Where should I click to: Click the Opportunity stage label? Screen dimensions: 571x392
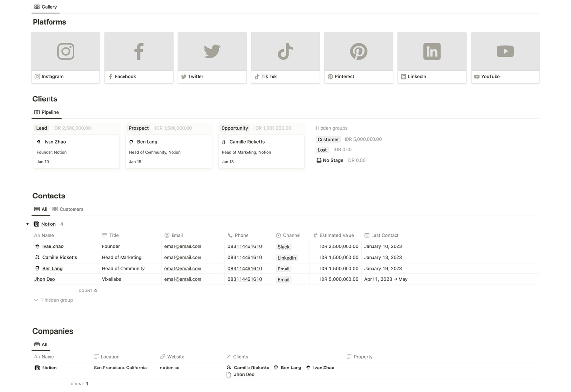click(234, 128)
